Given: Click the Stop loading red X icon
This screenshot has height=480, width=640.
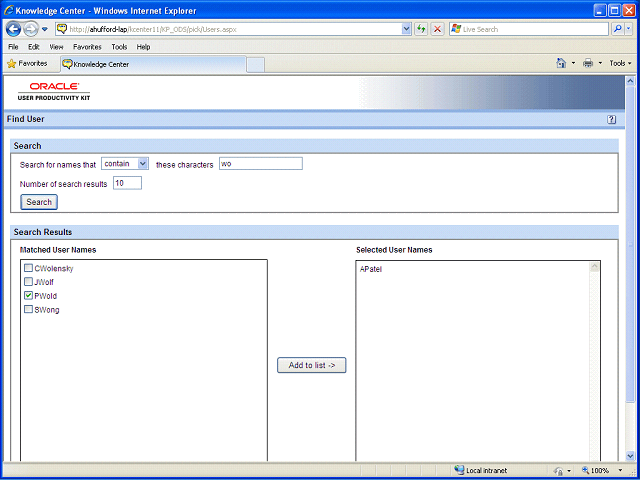Looking at the screenshot, I should pos(438,29).
